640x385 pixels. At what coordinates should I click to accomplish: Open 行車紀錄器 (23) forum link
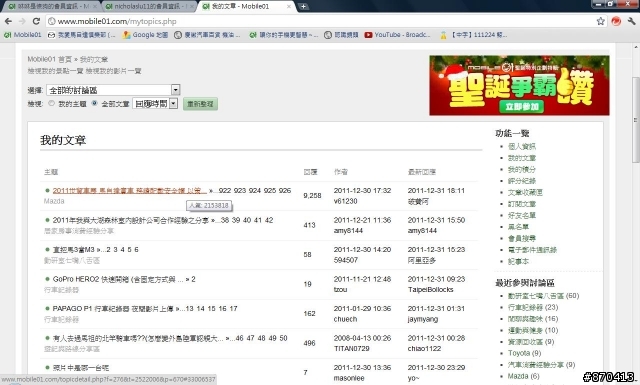tap(533, 307)
